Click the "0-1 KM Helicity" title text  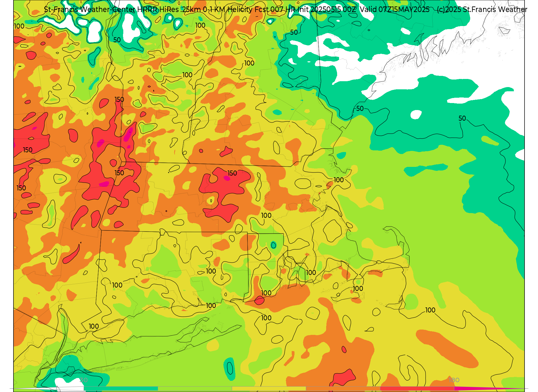(227, 10)
